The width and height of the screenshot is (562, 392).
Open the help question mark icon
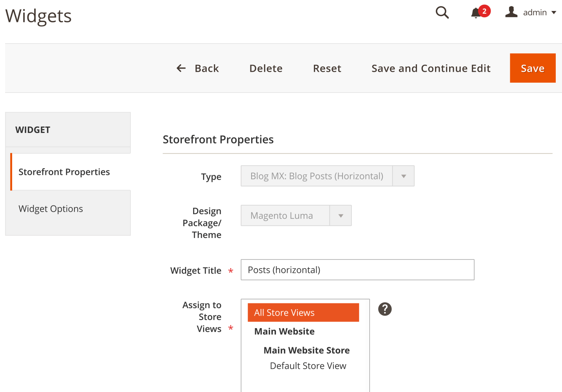pos(385,309)
